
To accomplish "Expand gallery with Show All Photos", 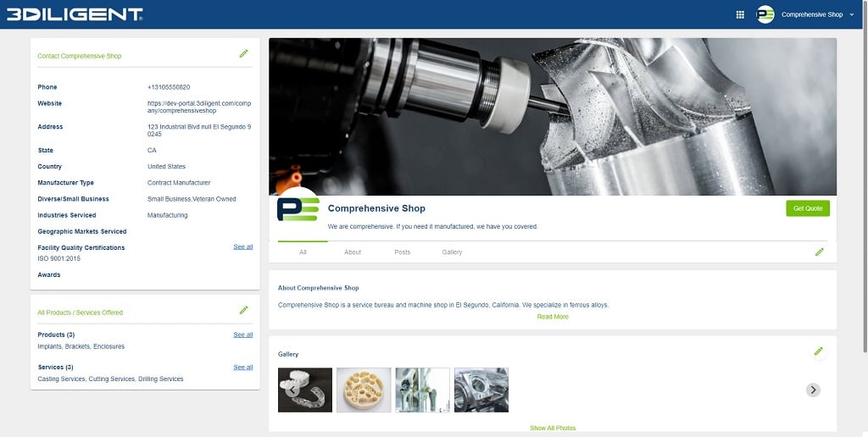I will point(553,428).
